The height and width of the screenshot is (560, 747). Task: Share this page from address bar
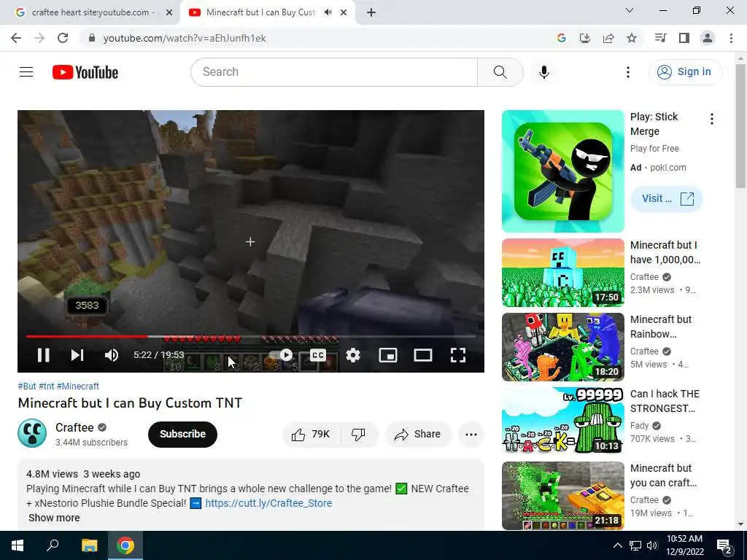click(608, 38)
